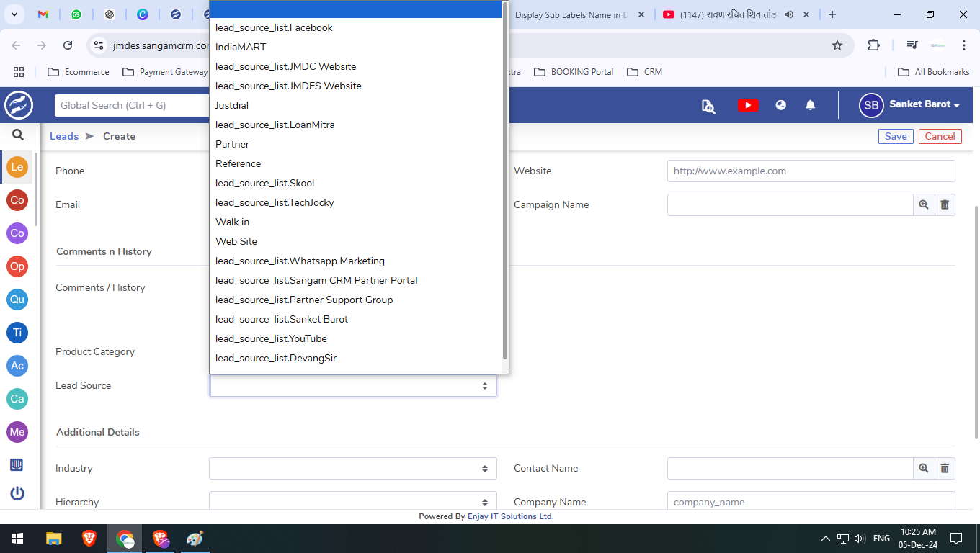Open the Industry dropdown

pos(353,469)
